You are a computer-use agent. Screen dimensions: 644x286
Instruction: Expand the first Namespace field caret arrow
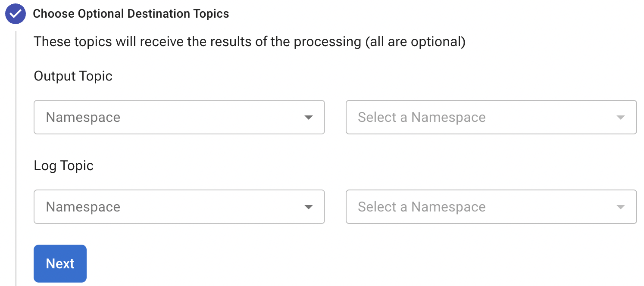tap(309, 117)
